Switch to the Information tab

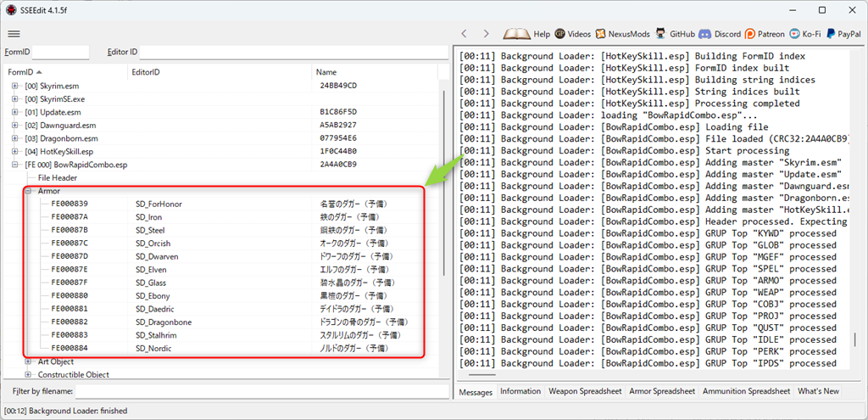[520, 391]
